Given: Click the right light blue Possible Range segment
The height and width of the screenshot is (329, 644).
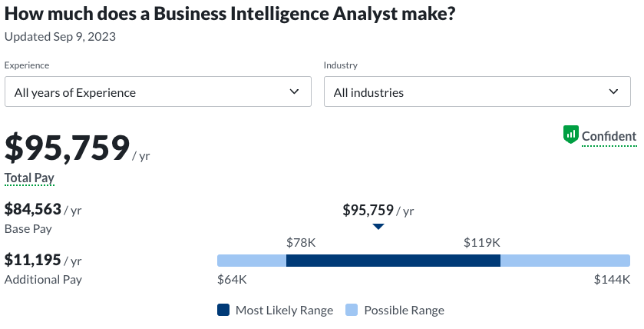Looking at the screenshot, I should point(565,261).
